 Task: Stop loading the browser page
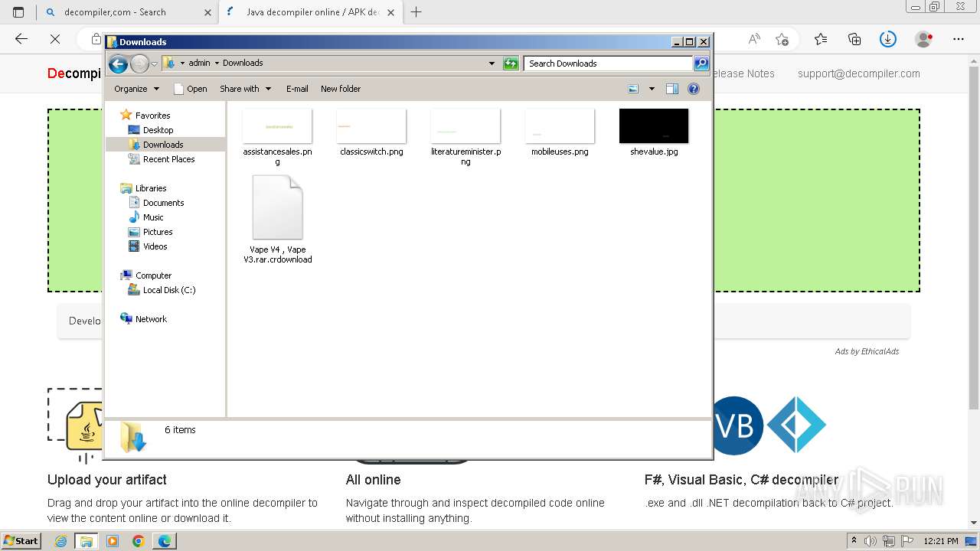tap(55, 39)
